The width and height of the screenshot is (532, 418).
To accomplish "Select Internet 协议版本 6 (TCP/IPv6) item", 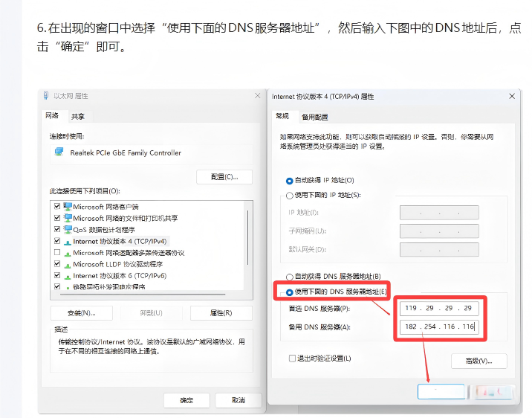I will 115,276.
